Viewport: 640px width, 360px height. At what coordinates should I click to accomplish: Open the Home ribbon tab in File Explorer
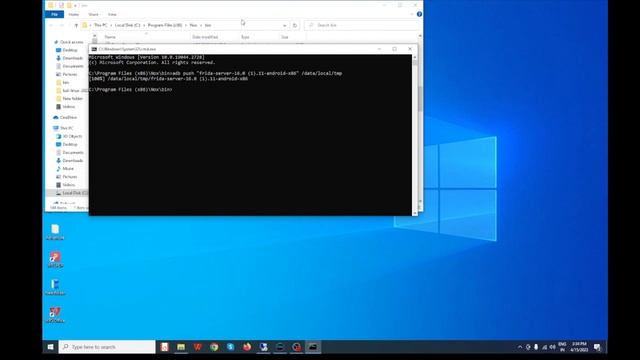point(74,14)
